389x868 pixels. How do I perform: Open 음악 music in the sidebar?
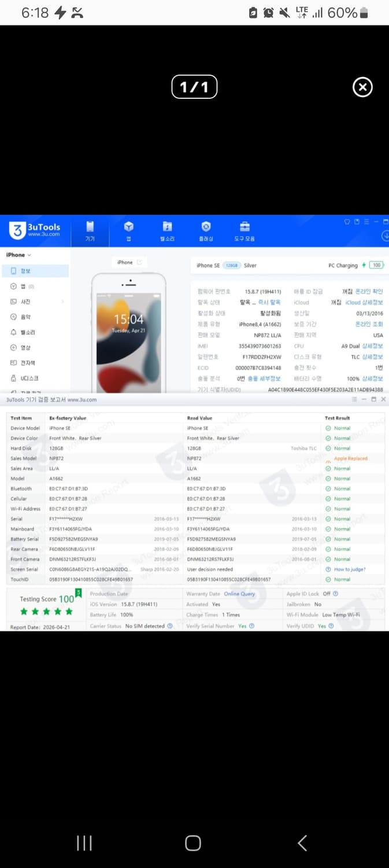pos(20,317)
